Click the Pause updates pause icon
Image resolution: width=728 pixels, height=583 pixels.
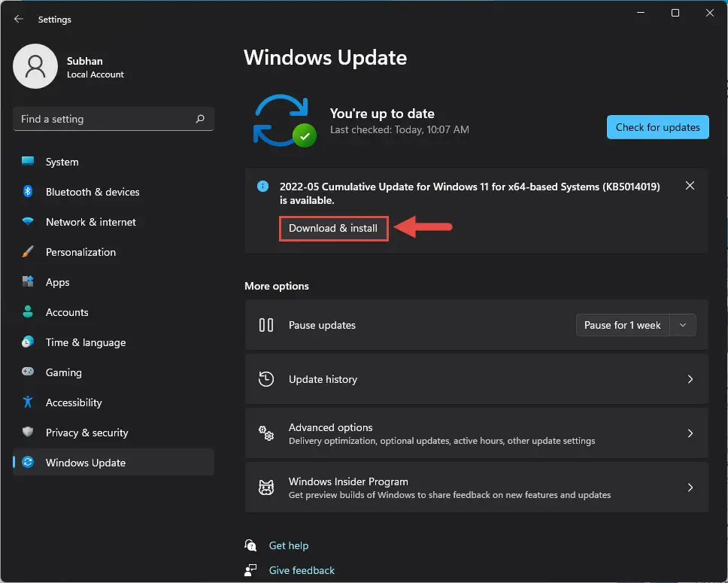[266, 325]
